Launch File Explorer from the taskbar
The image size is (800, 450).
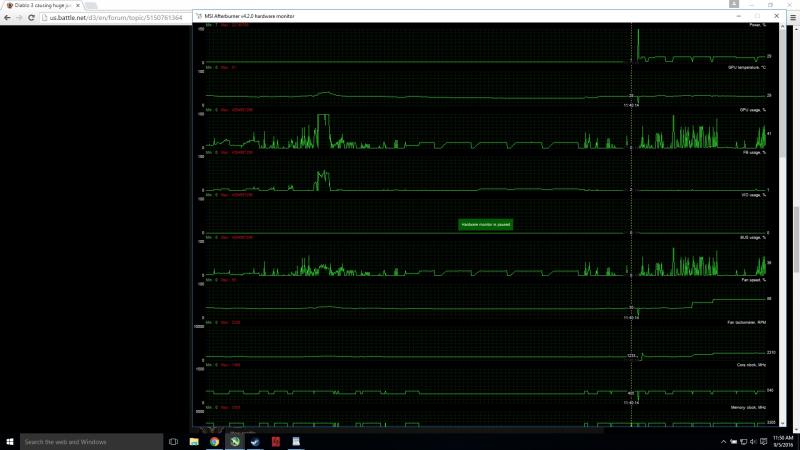pos(194,442)
